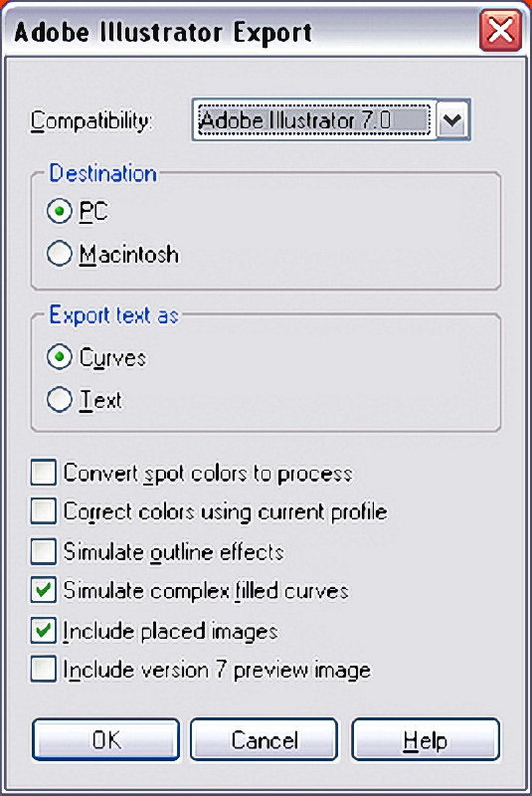Viewport: 532px width, 796px height.
Task: Click the Destination group label
Action: point(103,173)
